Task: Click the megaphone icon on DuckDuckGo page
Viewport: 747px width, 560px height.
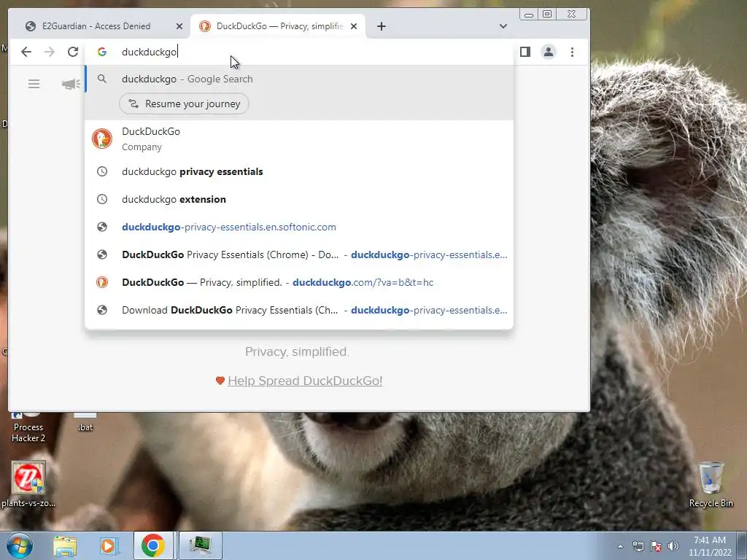Action: click(71, 85)
